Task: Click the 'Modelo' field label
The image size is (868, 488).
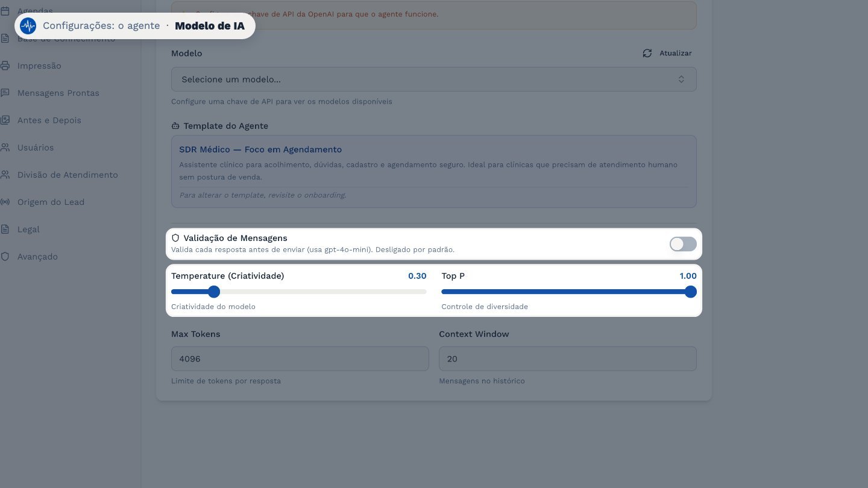Action: (187, 53)
